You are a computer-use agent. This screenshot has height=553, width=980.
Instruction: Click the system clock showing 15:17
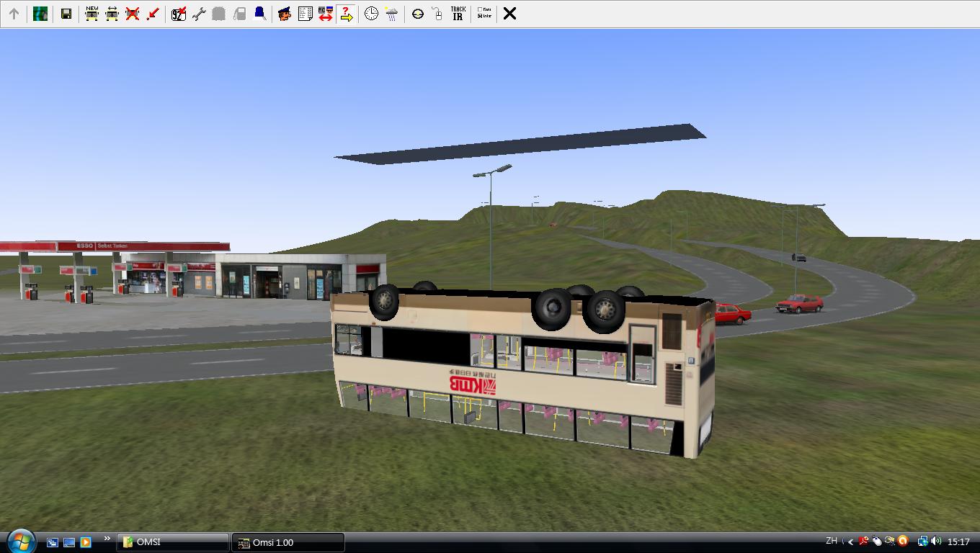click(958, 541)
